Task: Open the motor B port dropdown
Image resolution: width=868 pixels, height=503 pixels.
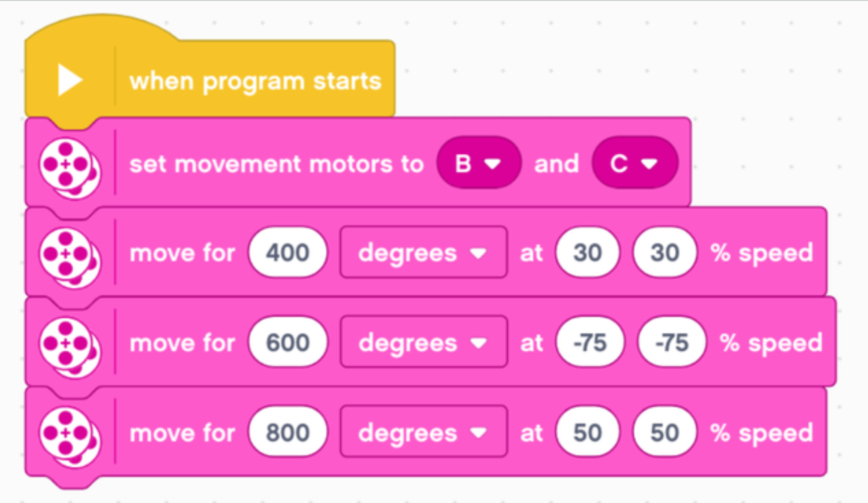Action: [479, 164]
